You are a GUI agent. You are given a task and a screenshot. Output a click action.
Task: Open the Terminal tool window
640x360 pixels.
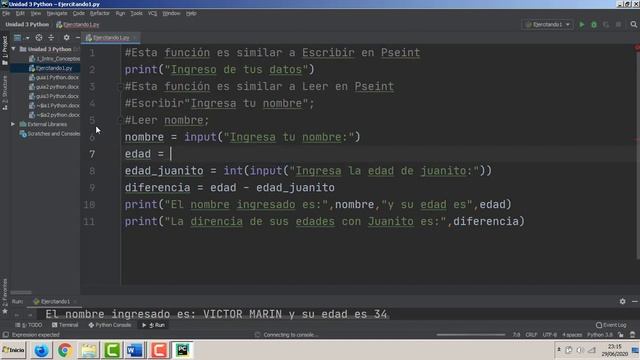coord(65,325)
